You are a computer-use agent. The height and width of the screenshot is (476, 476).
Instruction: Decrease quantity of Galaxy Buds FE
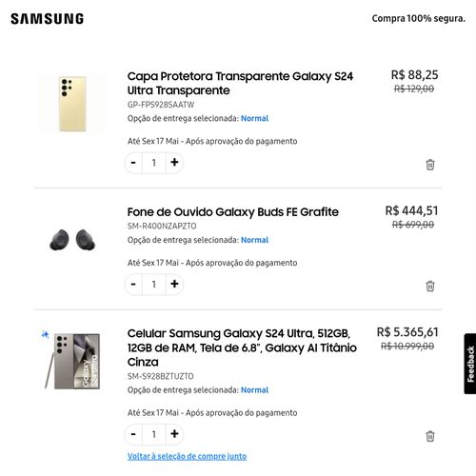(x=133, y=284)
